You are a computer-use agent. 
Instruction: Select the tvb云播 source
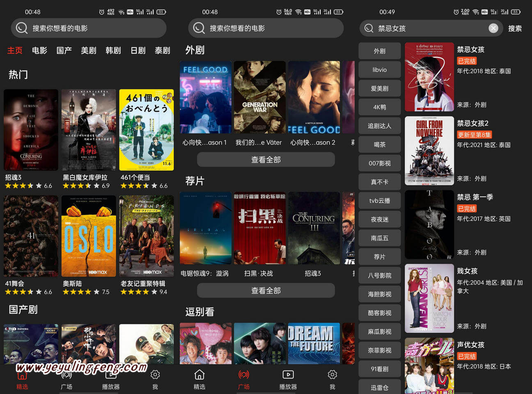tap(380, 201)
